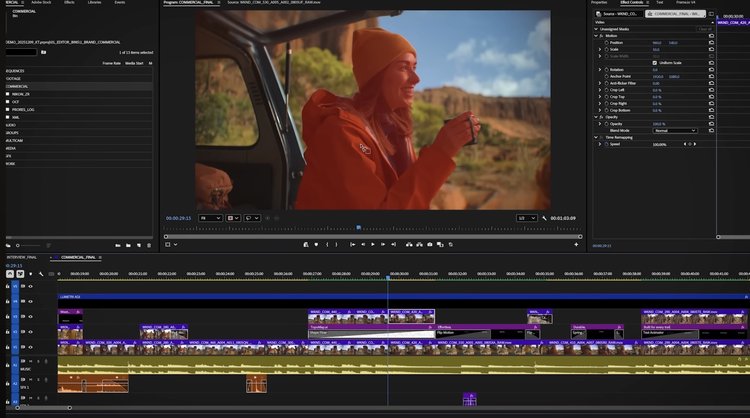Open program monitor settings wrench
The width and height of the screenshot is (750, 418).
[544, 218]
